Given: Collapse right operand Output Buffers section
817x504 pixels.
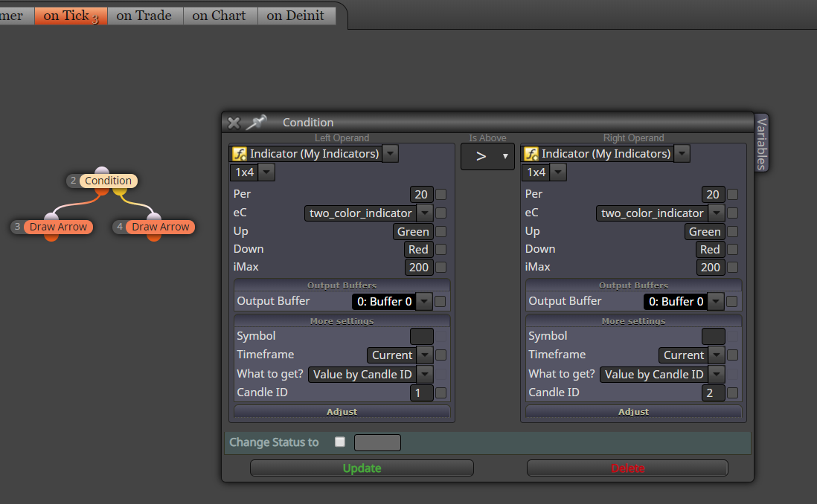Looking at the screenshot, I should point(634,285).
